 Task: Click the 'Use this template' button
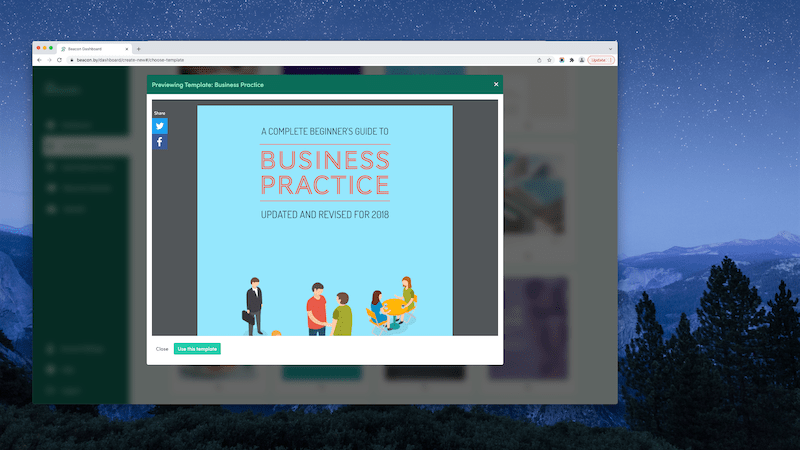click(x=197, y=349)
